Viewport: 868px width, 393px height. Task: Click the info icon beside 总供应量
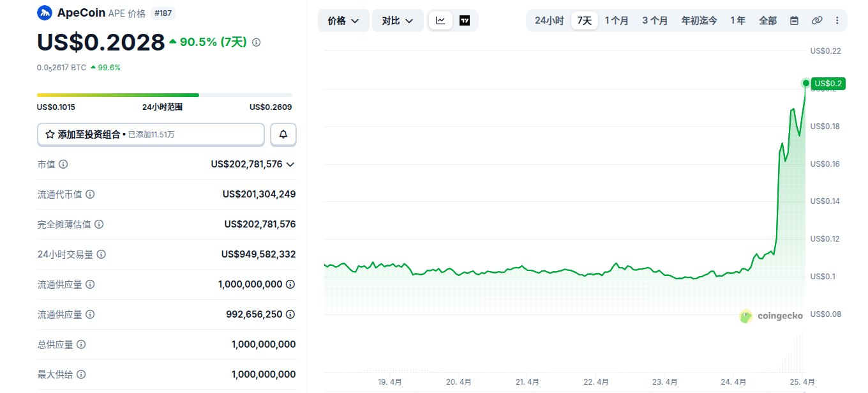point(81,344)
